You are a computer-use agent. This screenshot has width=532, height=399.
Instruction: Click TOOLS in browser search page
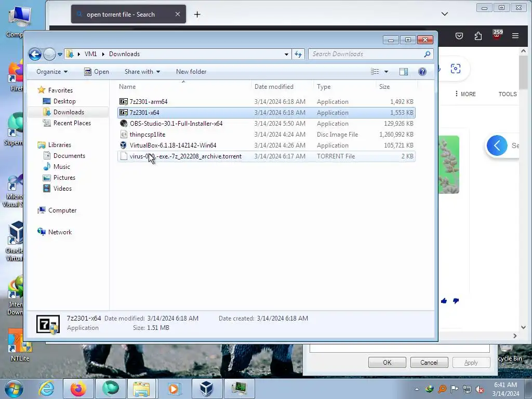[508, 94]
